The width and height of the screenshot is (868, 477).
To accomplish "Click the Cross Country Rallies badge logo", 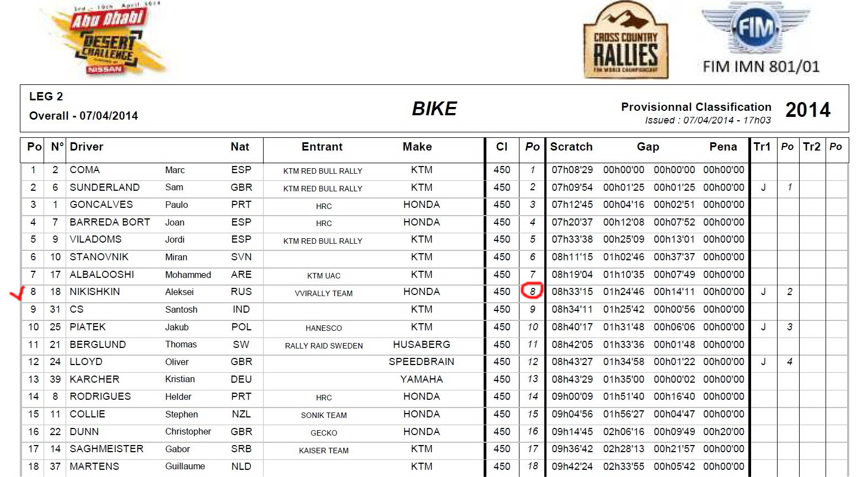I will coord(625,42).
